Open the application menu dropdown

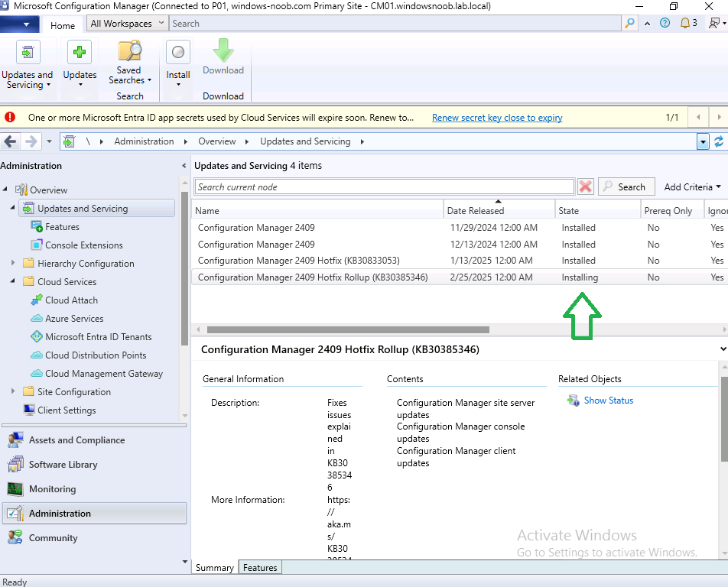[20, 24]
